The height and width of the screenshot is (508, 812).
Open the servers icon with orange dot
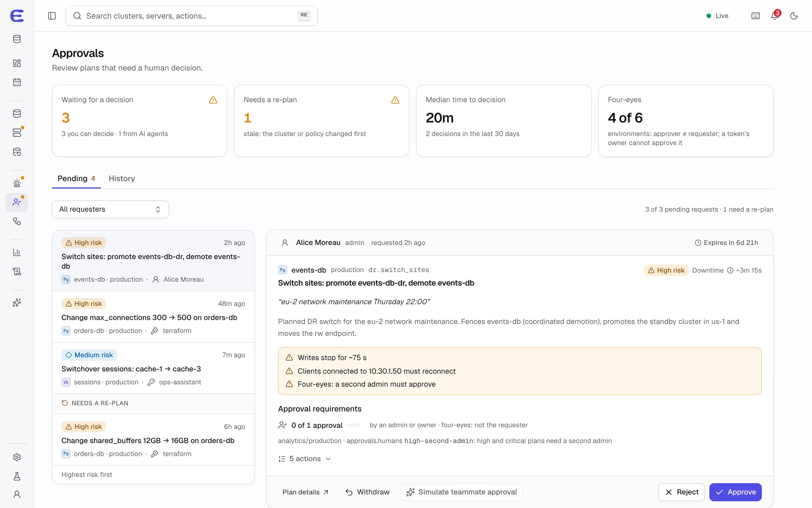point(17,133)
